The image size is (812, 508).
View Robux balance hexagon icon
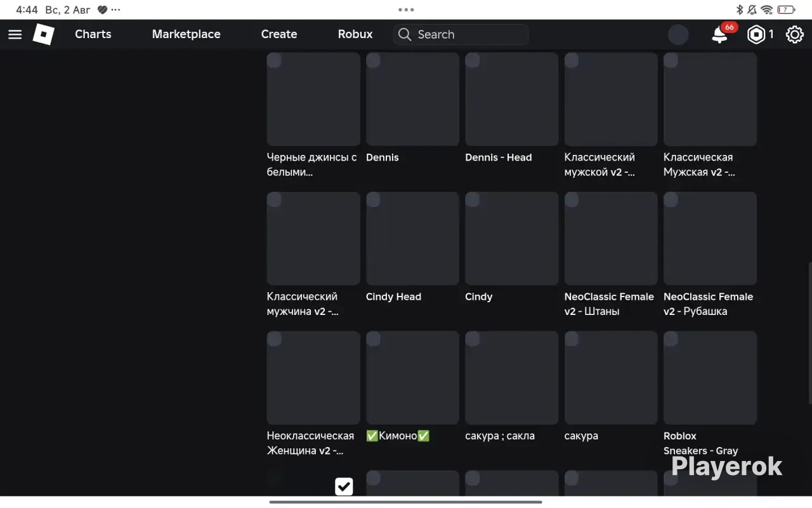[756, 35]
